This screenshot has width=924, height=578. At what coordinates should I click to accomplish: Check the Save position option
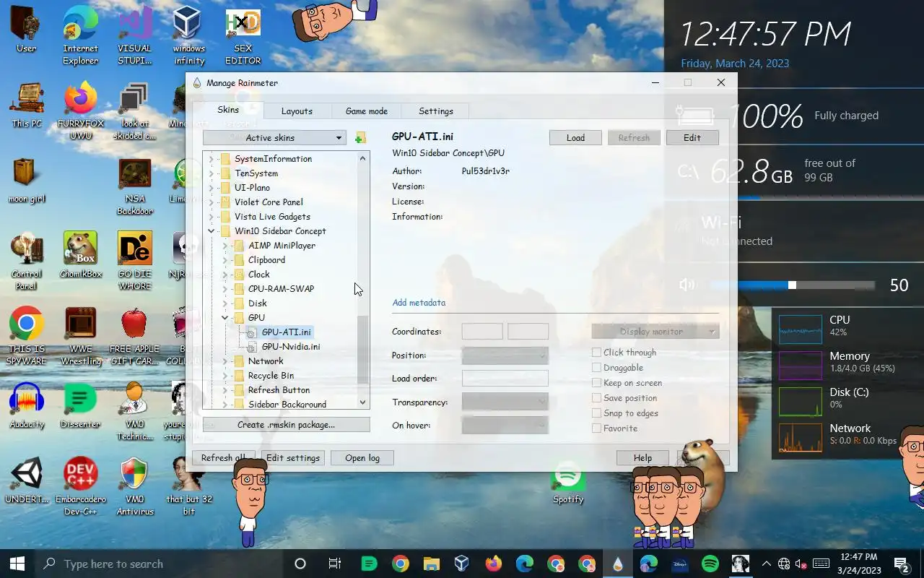point(596,398)
